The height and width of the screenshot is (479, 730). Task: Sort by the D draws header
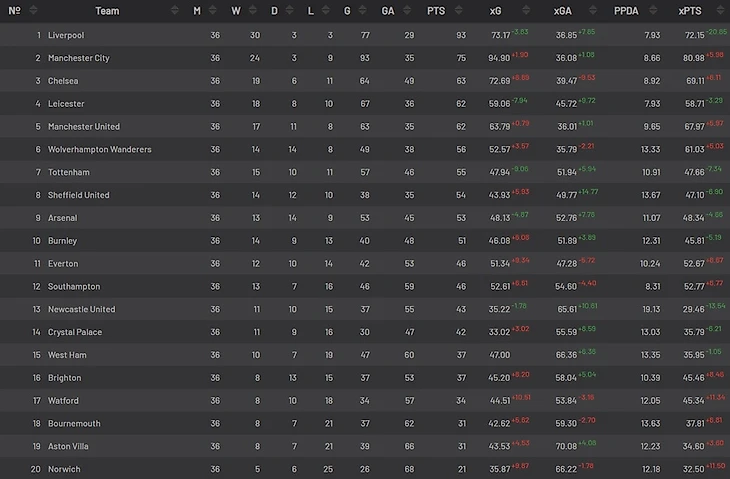(275, 11)
